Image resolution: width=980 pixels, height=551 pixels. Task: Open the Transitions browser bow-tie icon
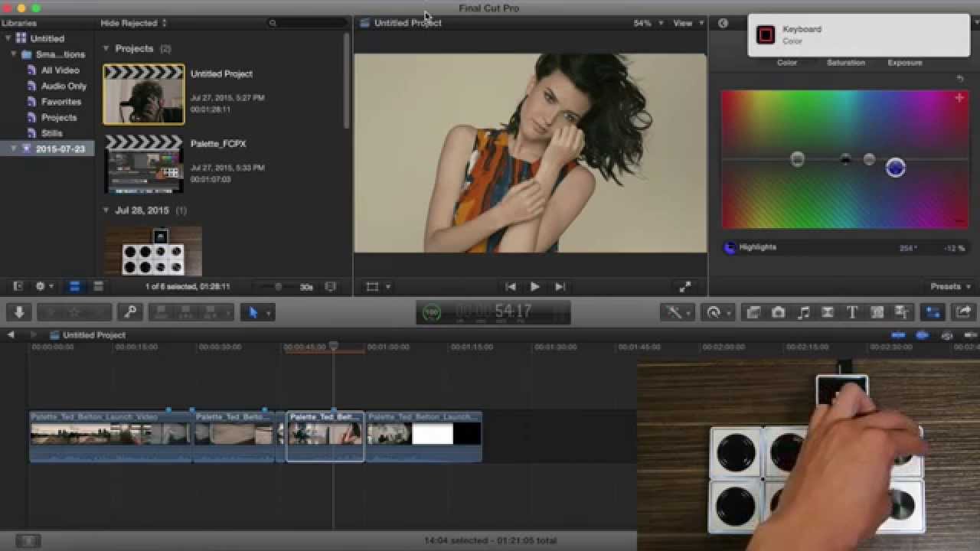click(828, 312)
